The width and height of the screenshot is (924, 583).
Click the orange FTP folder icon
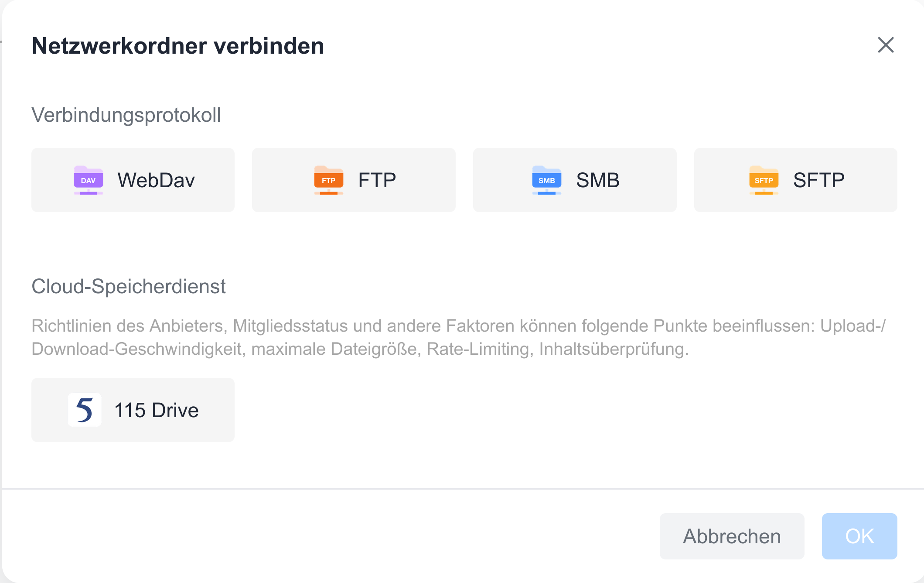pos(328,180)
